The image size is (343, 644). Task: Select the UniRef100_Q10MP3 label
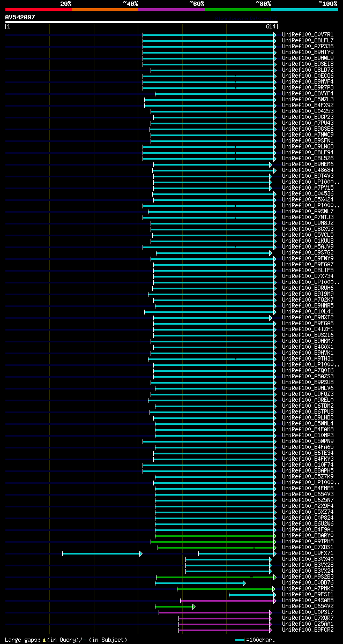click(308, 435)
